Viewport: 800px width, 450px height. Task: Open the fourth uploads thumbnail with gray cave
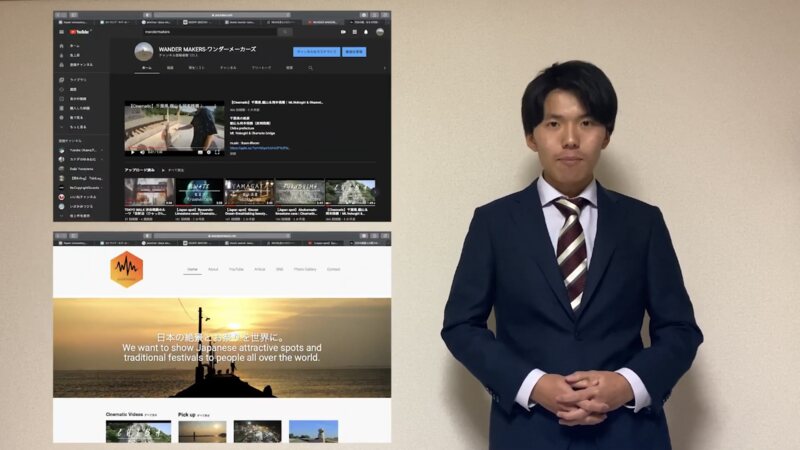coord(299,192)
